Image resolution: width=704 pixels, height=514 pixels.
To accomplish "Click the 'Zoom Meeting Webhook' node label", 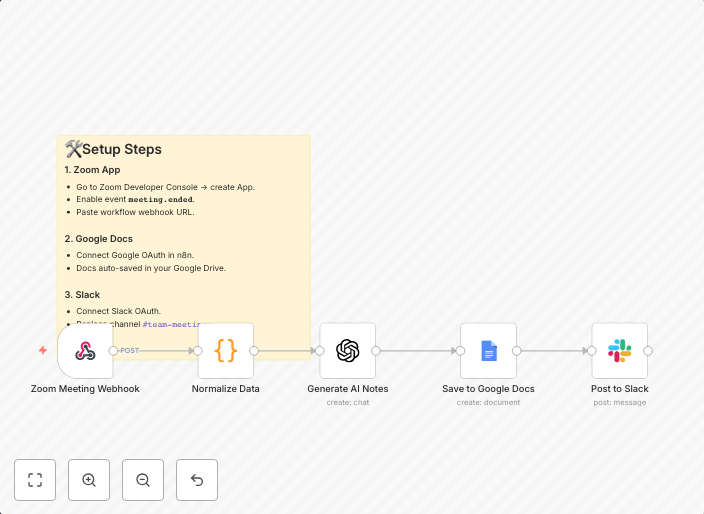I will coord(85,389).
